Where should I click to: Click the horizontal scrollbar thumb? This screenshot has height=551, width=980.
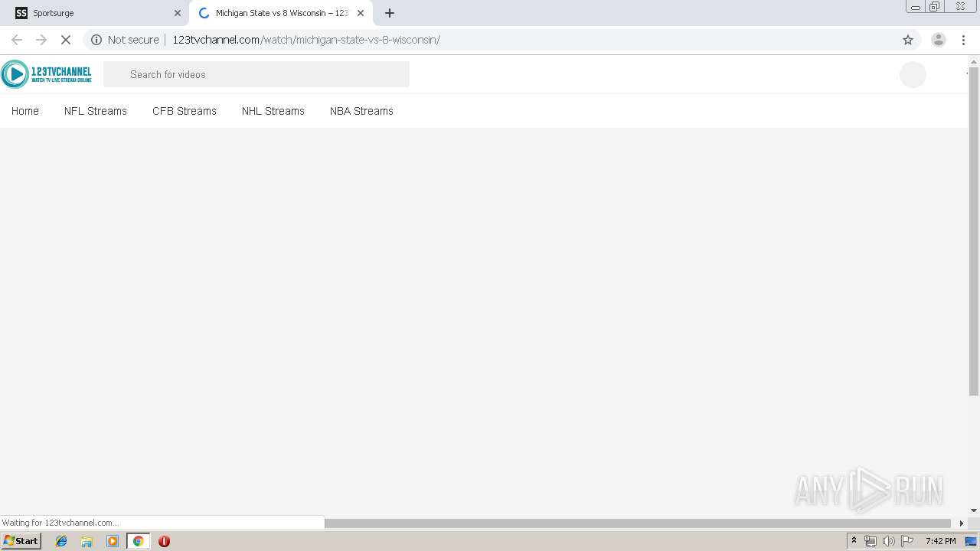[x=639, y=523]
